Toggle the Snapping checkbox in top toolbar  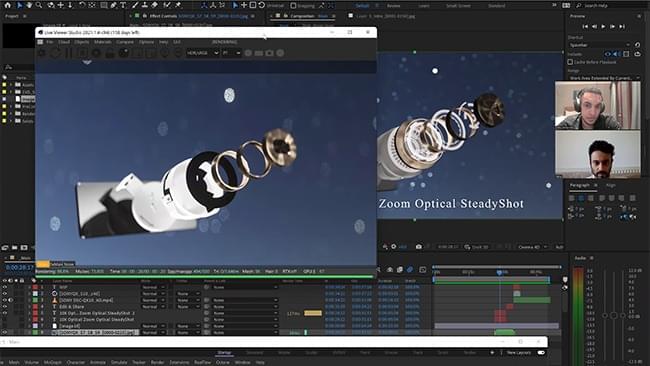(x=293, y=5)
